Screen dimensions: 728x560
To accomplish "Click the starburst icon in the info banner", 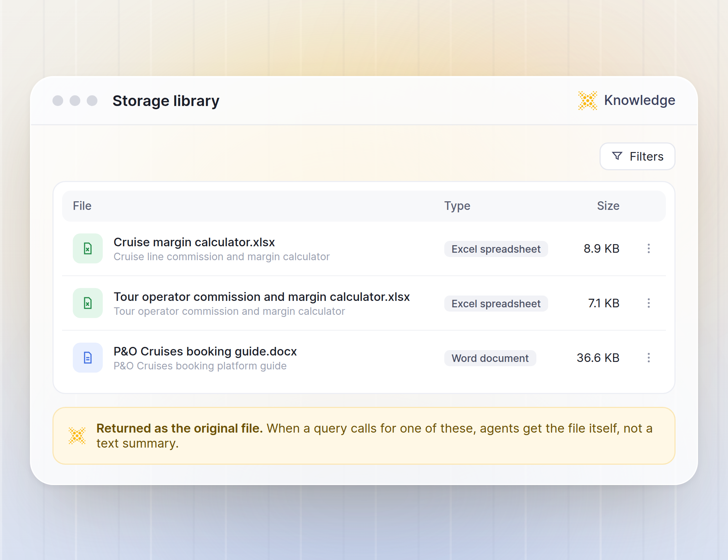I will [x=77, y=436].
